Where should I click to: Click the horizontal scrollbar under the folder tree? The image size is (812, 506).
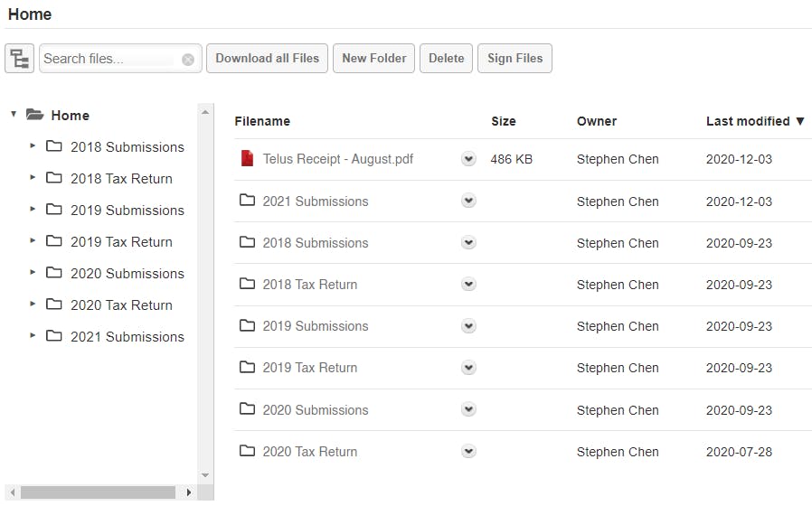[98, 492]
